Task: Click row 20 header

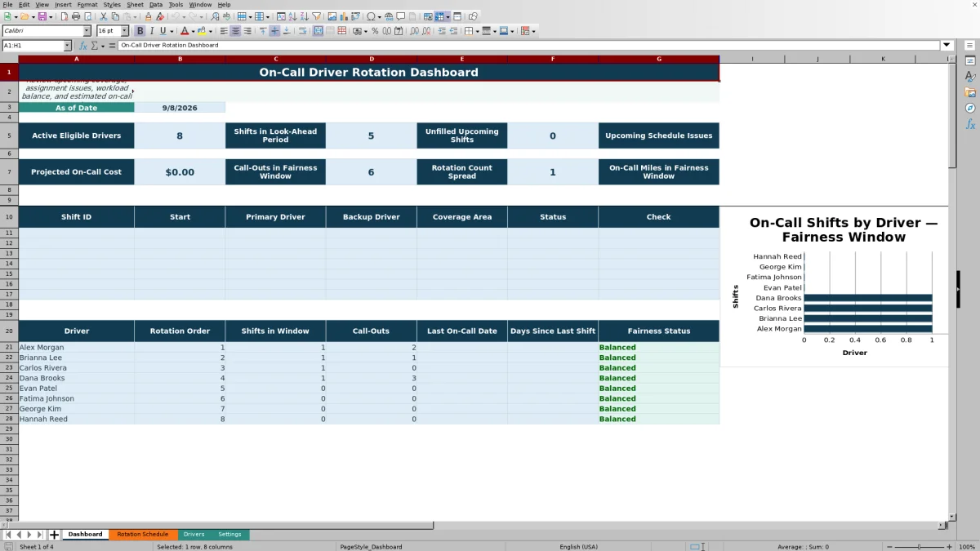Action: [9, 331]
